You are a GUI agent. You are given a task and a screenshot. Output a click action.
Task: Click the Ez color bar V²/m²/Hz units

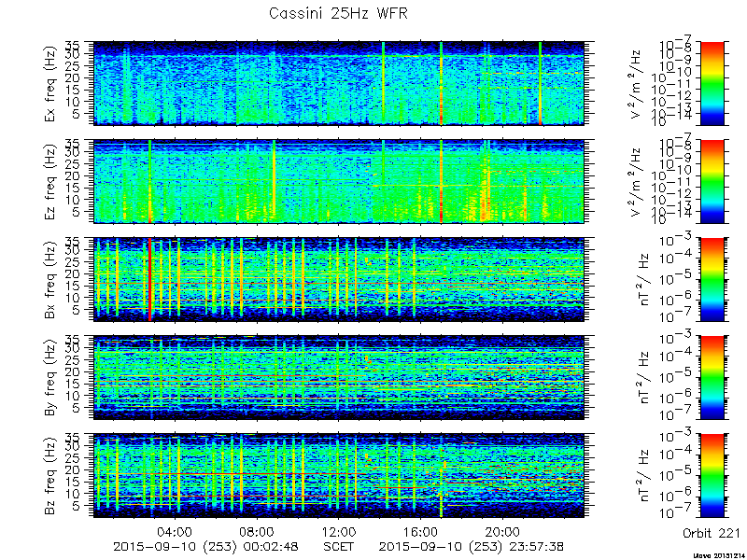(637, 181)
